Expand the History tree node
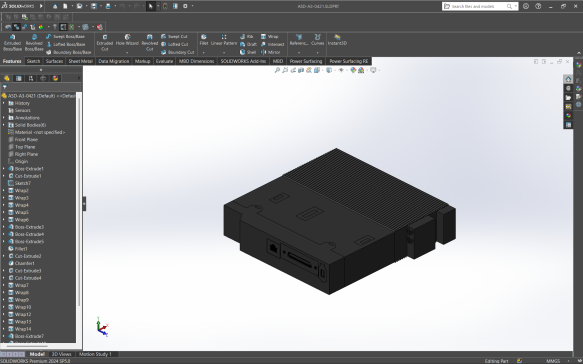Viewport: 583px width, 364px height. pos(4,103)
